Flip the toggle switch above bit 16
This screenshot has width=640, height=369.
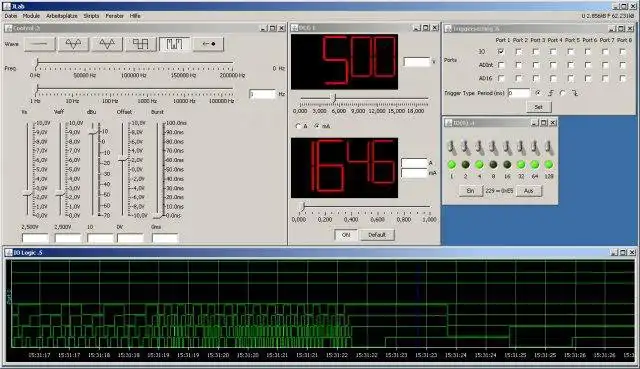pyautogui.click(x=507, y=147)
